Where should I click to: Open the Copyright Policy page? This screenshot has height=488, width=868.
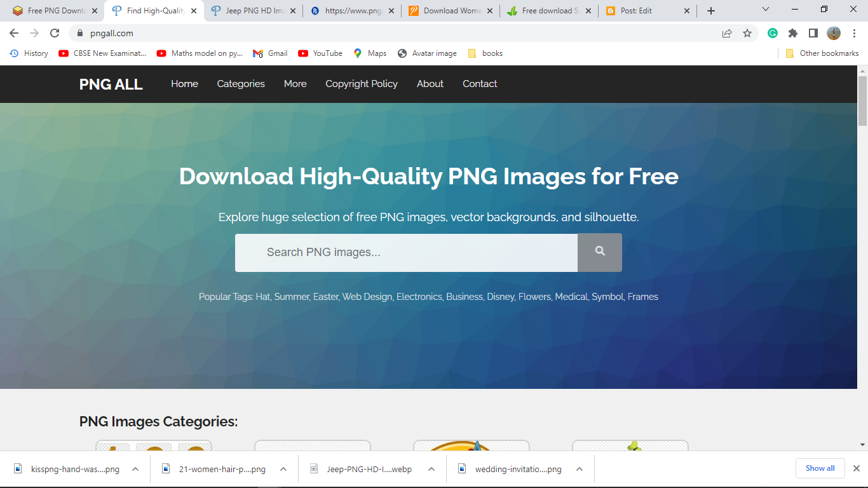coord(362,84)
